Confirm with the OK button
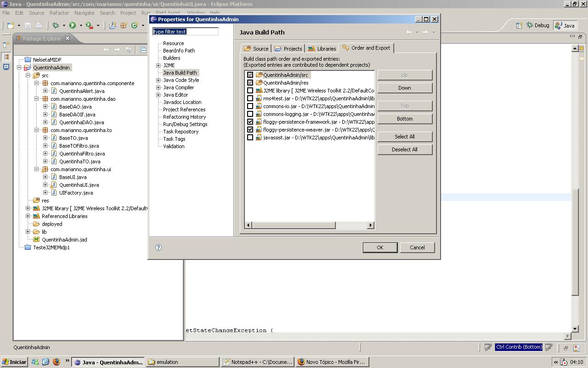 (380, 247)
